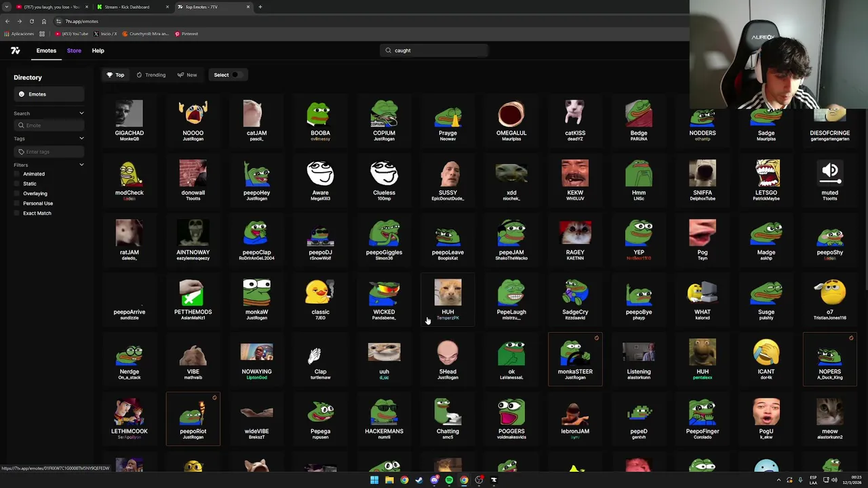
Task: Open the Help nav tab
Action: tap(98, 50)
